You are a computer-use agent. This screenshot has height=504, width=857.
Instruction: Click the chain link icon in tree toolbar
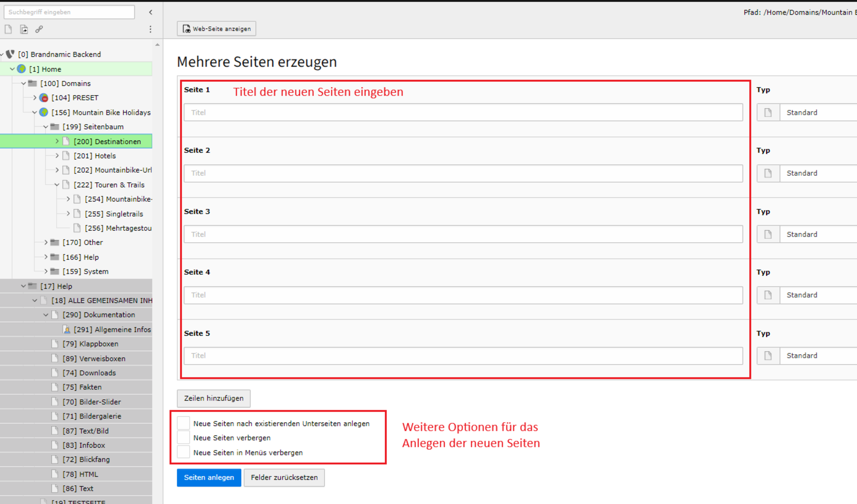click(x=39, y=29)
